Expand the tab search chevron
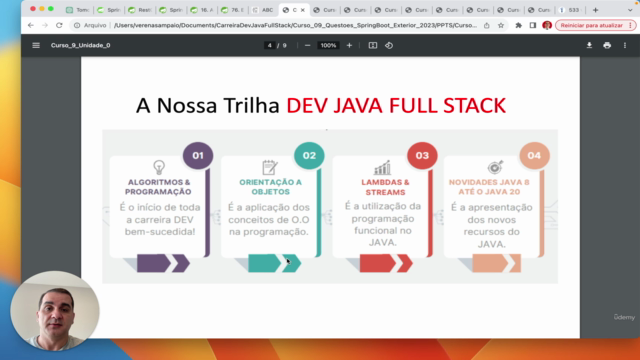 click(630, 10)
